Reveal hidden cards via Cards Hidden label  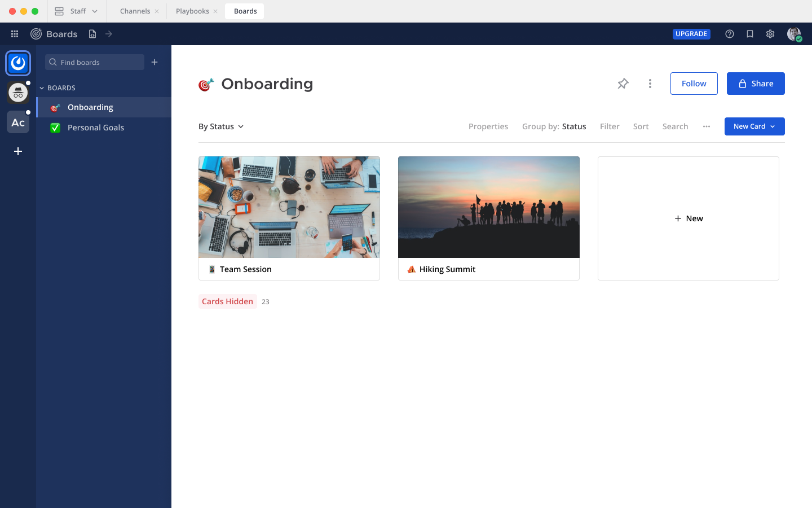(227, 301)
